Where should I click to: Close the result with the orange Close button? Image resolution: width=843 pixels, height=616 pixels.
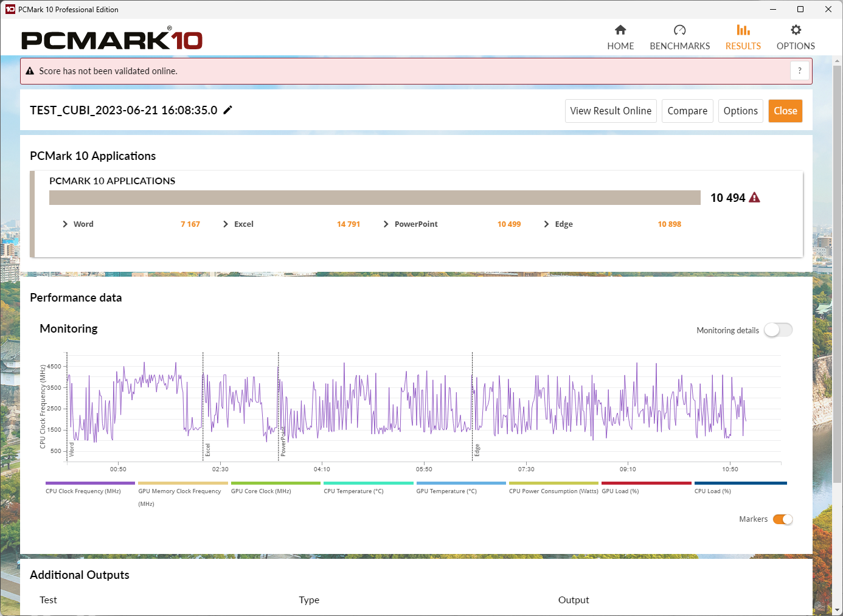(x=785, y=111)
